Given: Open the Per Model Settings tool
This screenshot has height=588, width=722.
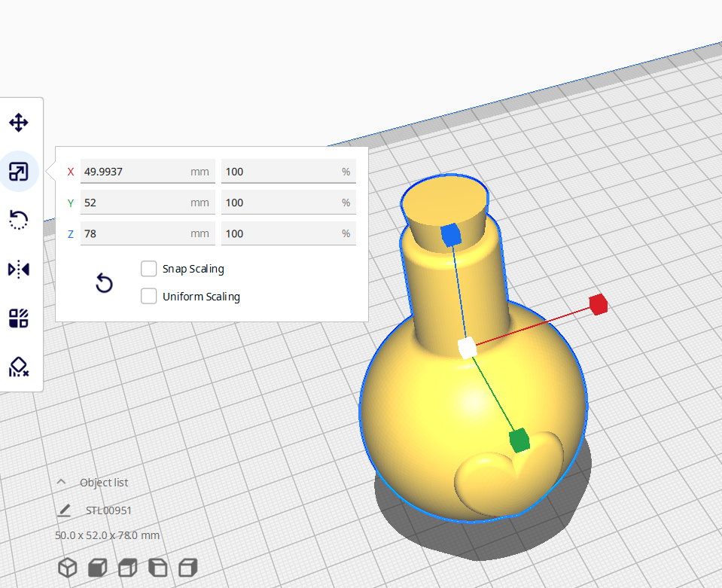Looking at the screenshot, I should (x=19, y=318).
